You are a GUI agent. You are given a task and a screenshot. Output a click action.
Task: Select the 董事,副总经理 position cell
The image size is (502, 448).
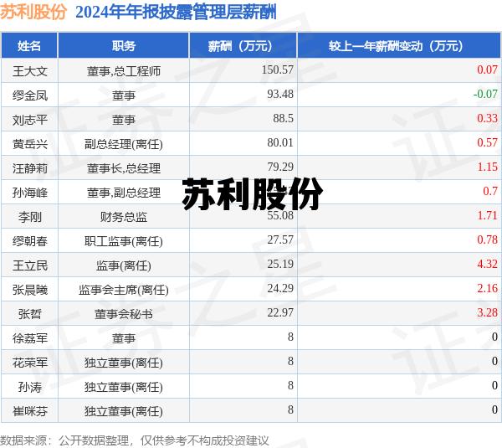click(124, 193)
